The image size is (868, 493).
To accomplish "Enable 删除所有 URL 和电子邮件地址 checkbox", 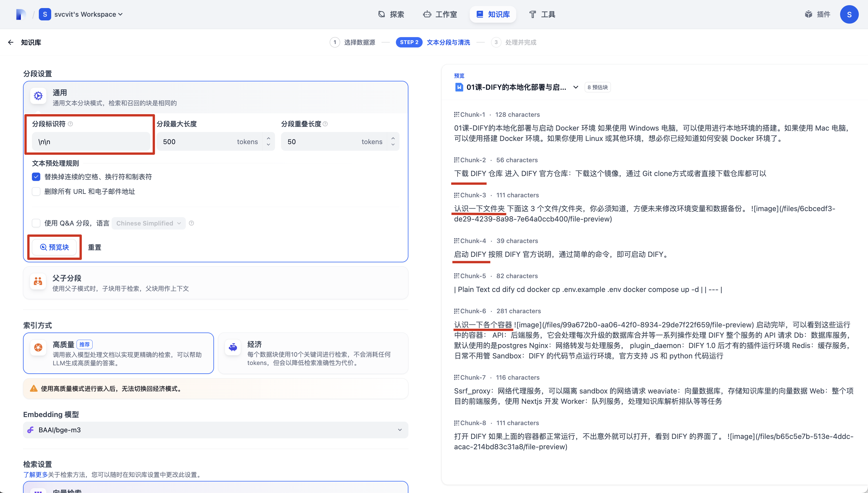I will pyautogui.click(x=36, y=192).
